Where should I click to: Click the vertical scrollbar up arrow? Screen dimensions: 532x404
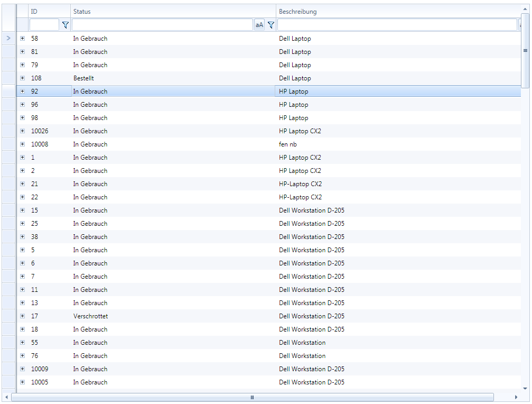(525, 8)
